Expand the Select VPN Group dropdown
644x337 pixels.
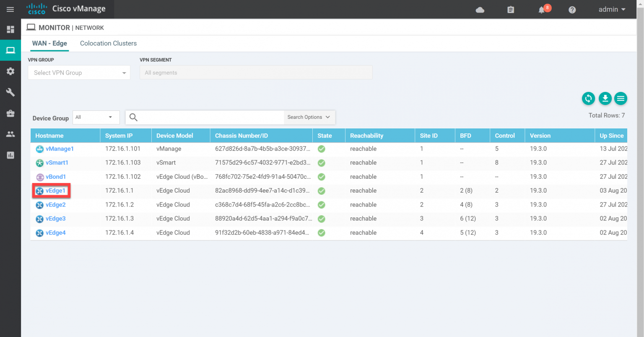tap(79, 73)
